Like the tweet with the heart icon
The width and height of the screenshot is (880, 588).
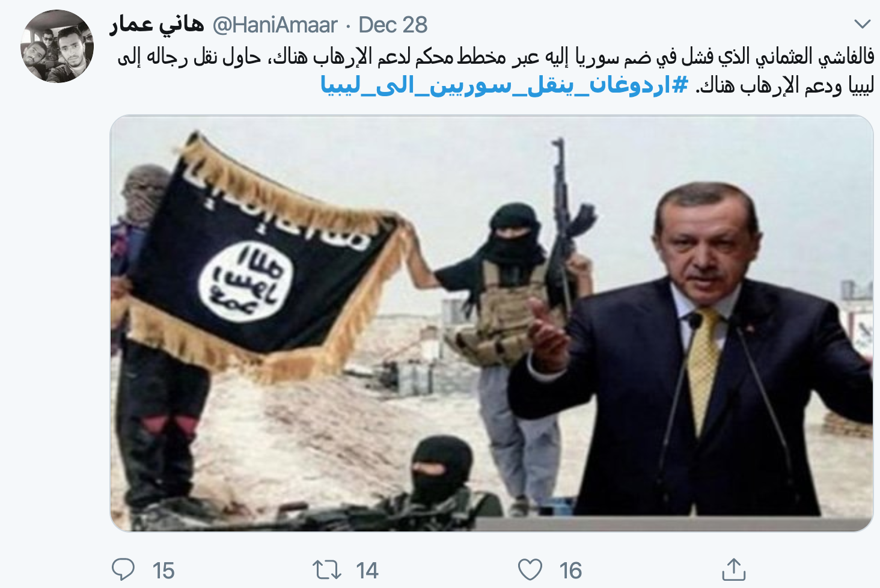(530, 569)
